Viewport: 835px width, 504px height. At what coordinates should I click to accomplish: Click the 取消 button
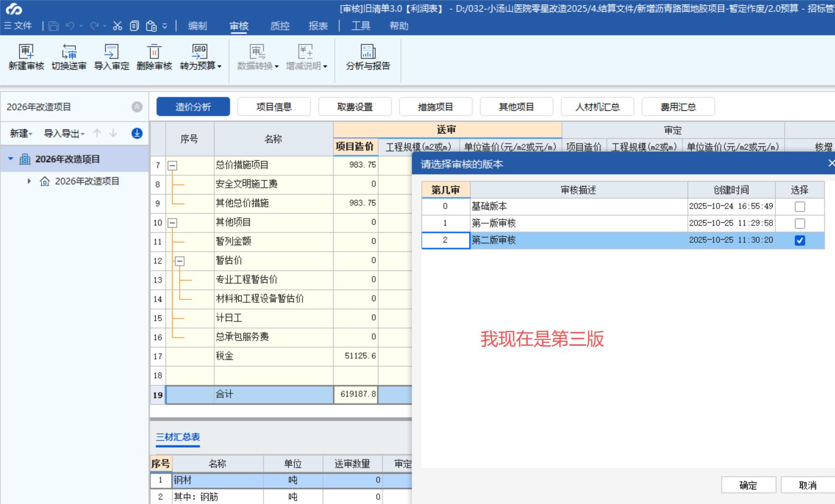[809, 484]
